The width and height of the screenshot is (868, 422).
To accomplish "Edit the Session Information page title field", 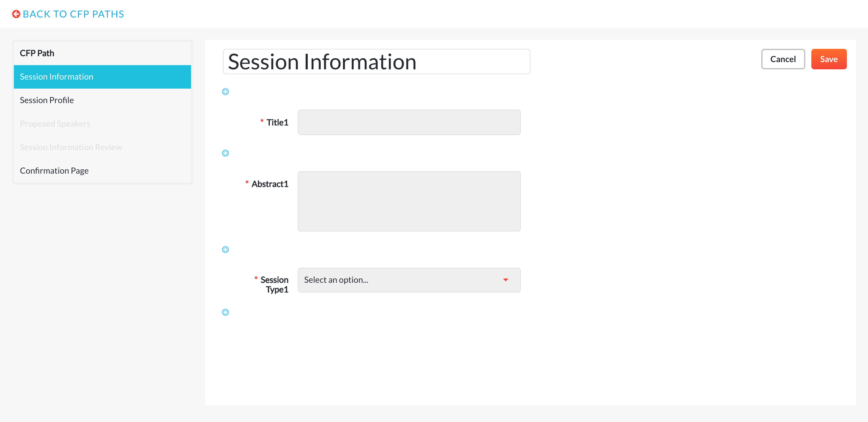I will click(376, 62).
